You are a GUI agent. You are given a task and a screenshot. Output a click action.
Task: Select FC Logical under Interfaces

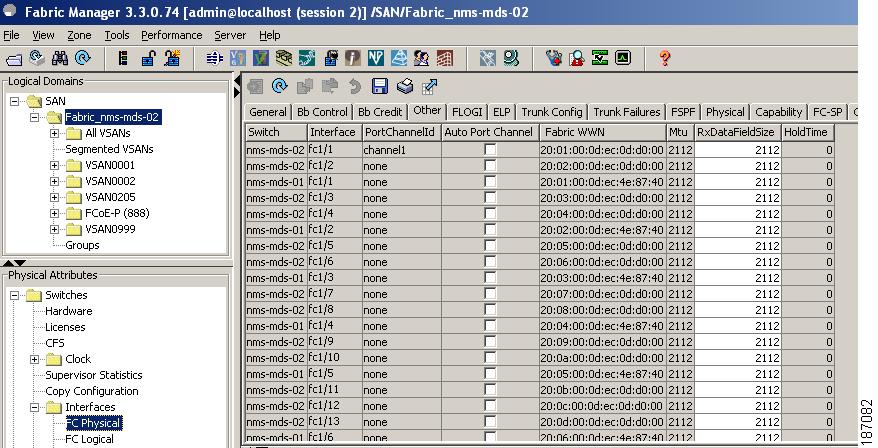click(x=90, y=439)
